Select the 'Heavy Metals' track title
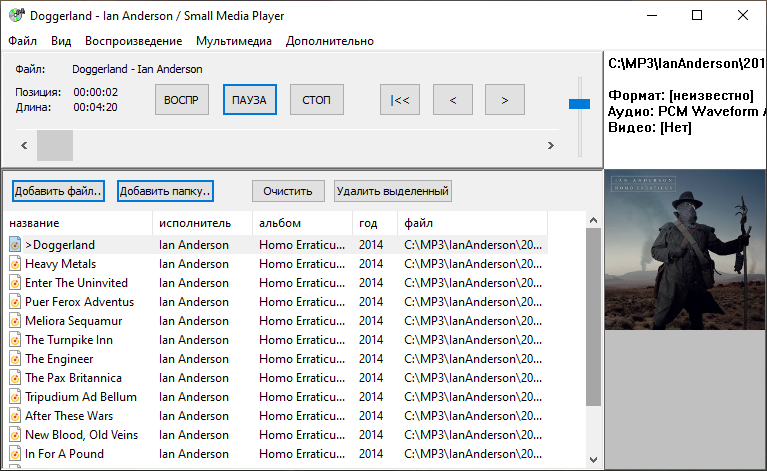The height and width of the screenshot is (471, 767). point(61,264)
